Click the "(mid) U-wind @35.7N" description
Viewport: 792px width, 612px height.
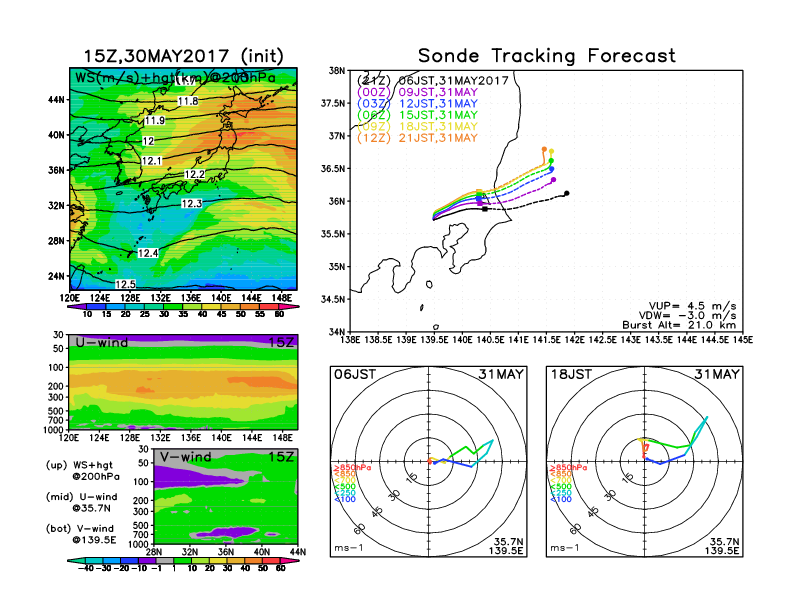click(81, 502)
